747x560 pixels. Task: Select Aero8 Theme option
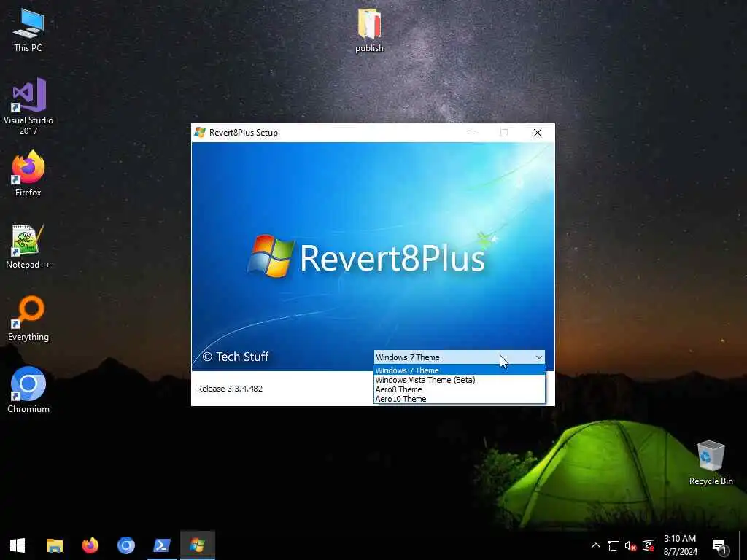[460, 389]
